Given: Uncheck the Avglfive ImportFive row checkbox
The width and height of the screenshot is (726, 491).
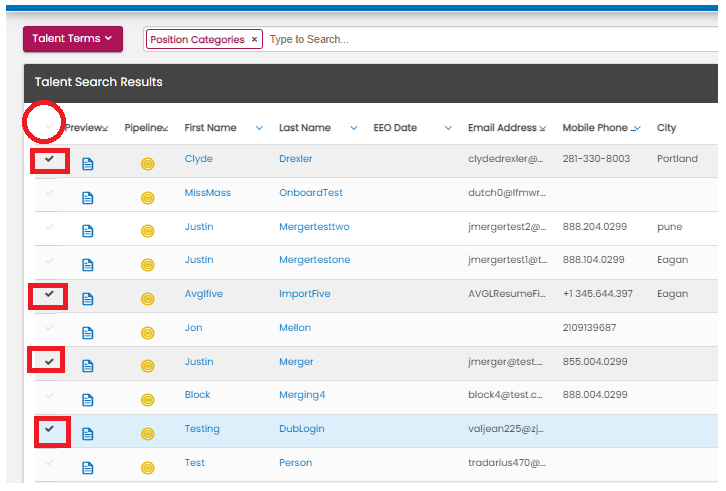Looking at the screenshot, I should tap(49, 294).
